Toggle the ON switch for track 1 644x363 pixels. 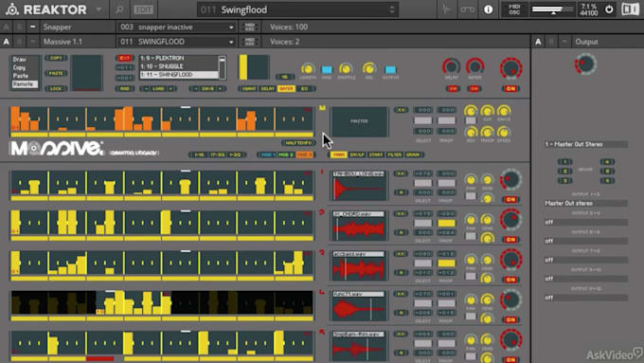(x=510, y=199)
